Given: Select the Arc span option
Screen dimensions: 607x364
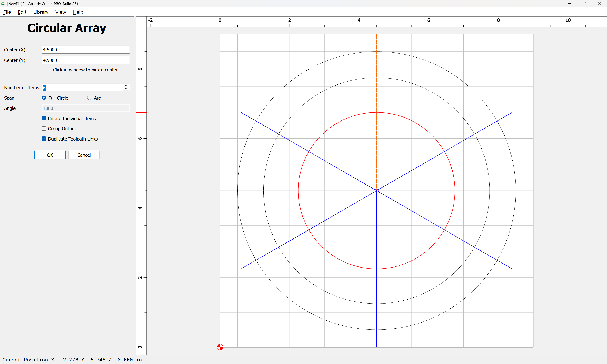Looking at the screenshot, I should (x=89, y=98).
